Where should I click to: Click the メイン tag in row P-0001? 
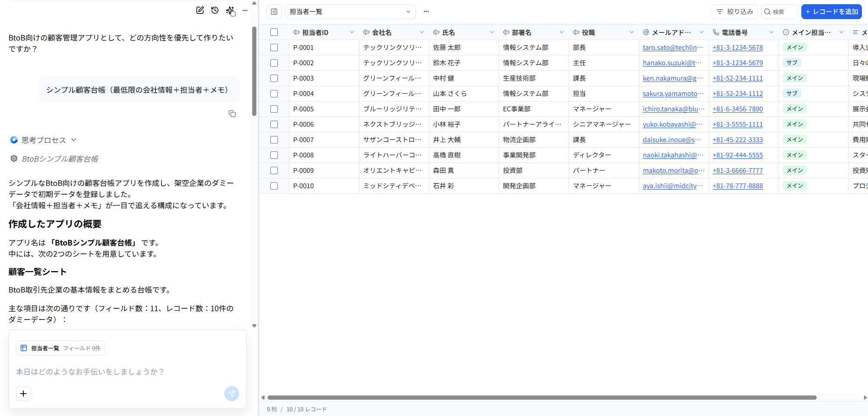pyautogui.click(x=795, y=48)
